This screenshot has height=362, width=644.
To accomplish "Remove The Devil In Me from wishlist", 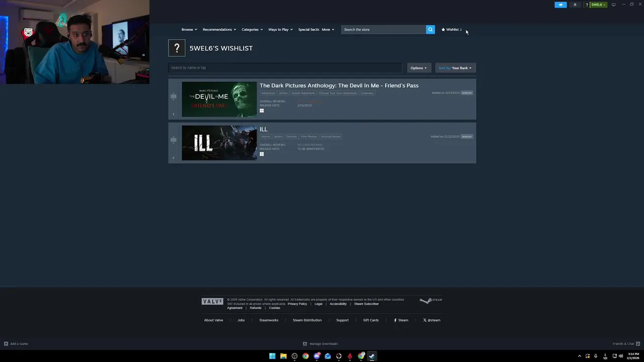I will [467, 93].
